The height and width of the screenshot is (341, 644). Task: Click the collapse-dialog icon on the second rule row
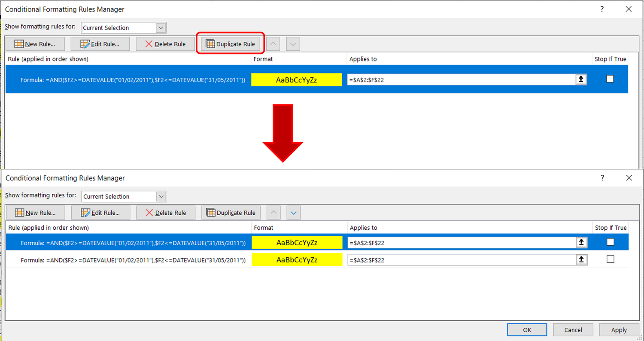coord(582,259)
